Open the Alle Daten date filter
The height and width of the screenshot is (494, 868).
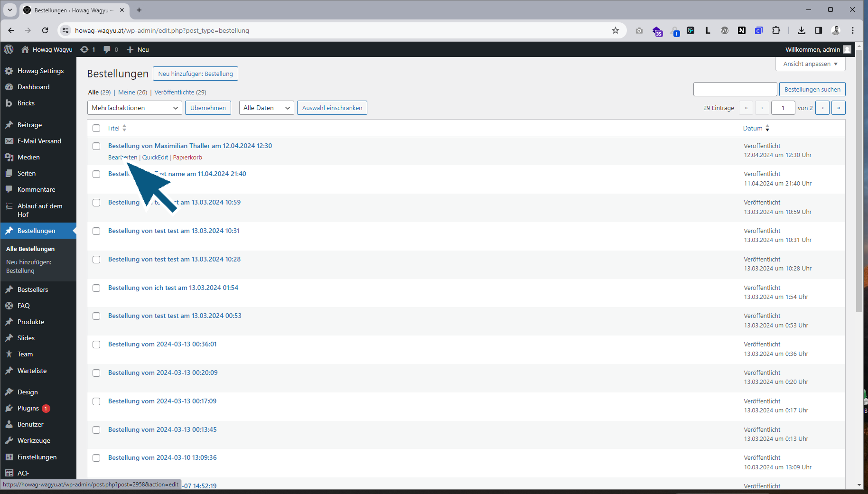coord(266,108)
